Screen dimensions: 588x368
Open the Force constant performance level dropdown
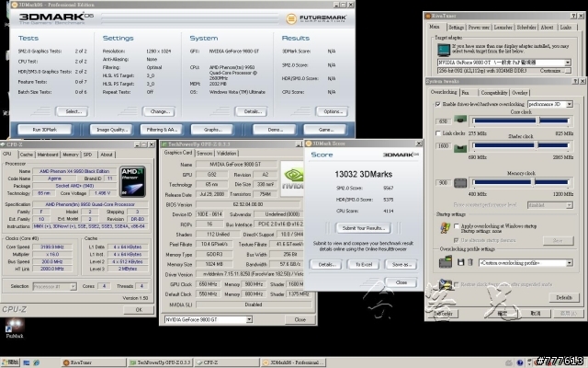pos(570,205)
